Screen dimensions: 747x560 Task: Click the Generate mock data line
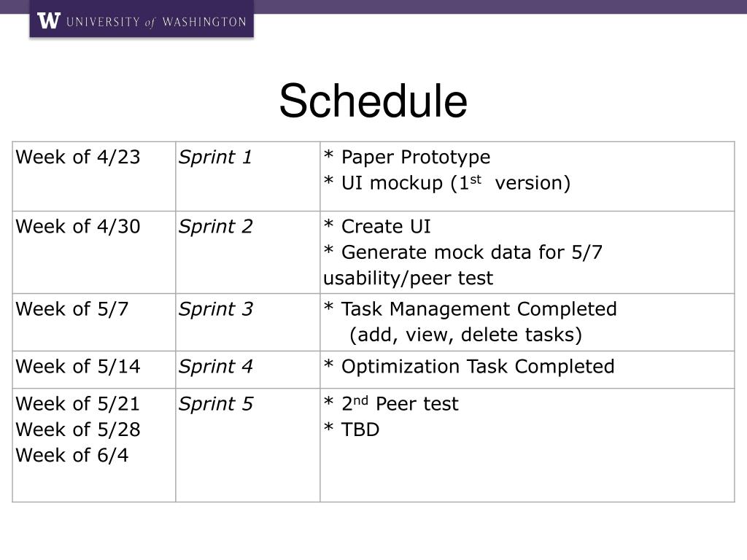pos(463,252)
